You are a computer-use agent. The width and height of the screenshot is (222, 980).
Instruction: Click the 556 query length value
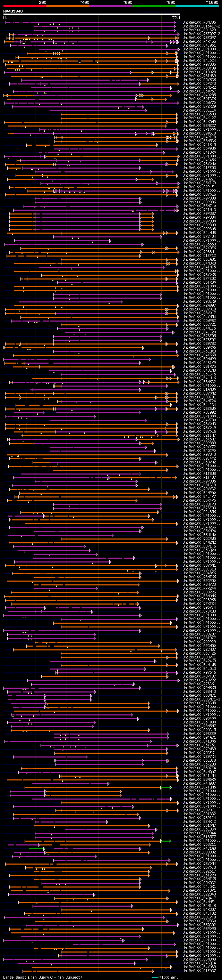pyautogui.click(x=175, y=17)
